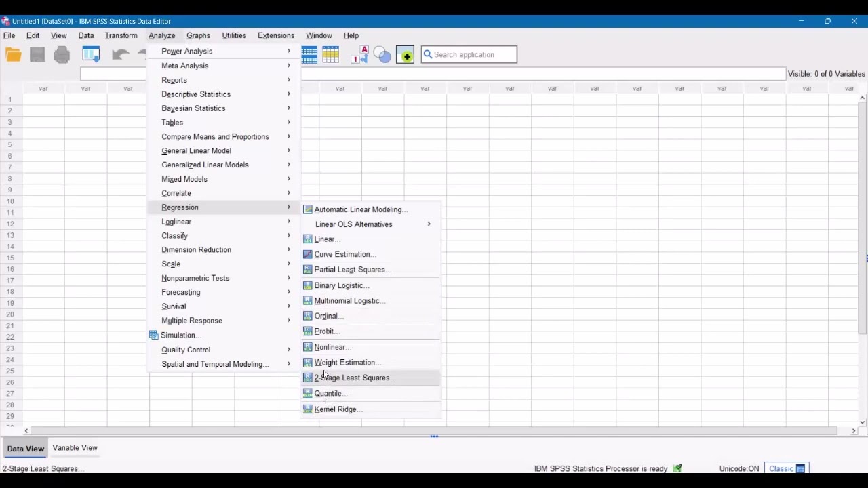Click the Partial Least Squares icon
The width and height of the screenshot is (868, 488).
coord(308,270)
